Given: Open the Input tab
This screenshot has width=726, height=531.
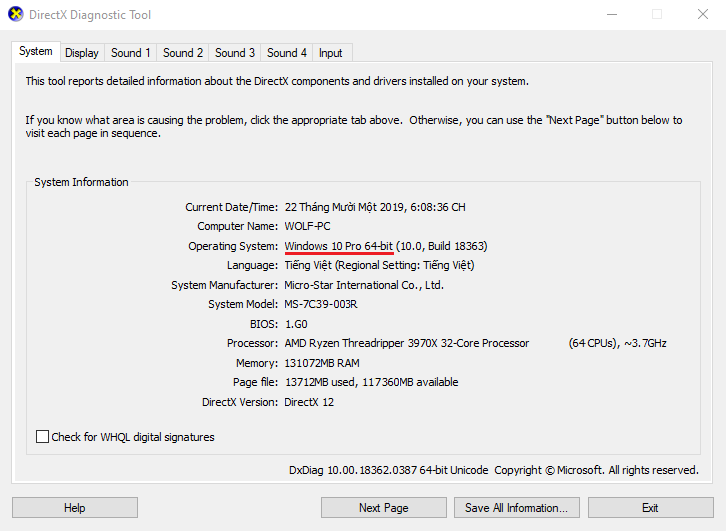Looking at the screenshot, I should 331,53.
